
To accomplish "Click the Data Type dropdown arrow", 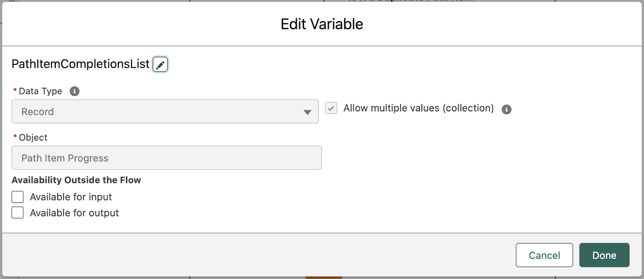I will [308, 112].
